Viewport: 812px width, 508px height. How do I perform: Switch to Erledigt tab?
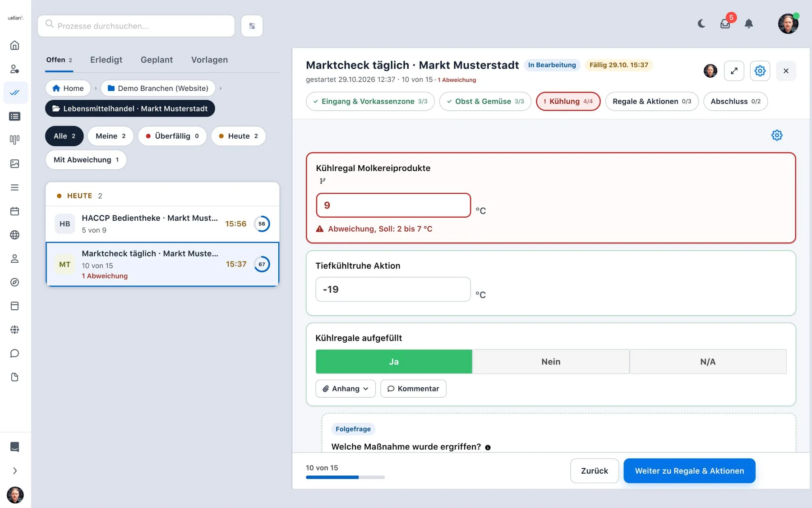coord(106,60)
